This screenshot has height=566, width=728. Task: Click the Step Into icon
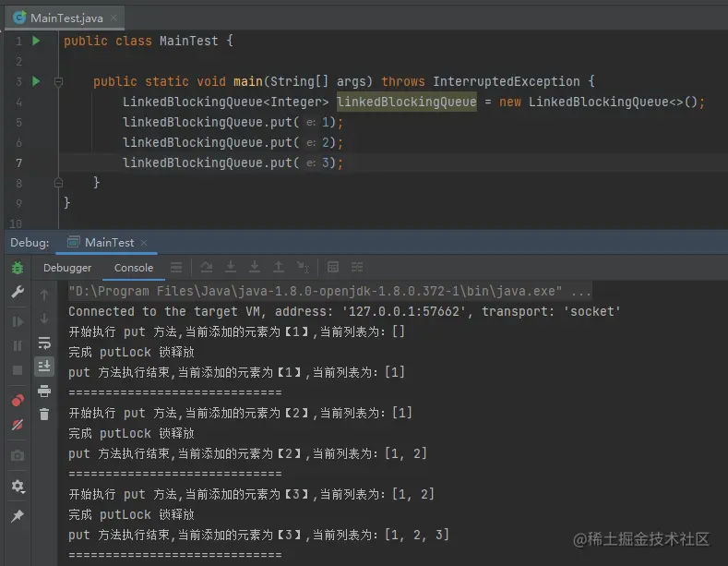point(231,267)
